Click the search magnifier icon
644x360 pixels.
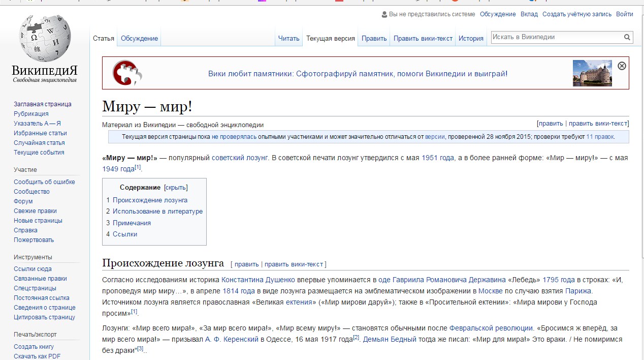(627, 37)
